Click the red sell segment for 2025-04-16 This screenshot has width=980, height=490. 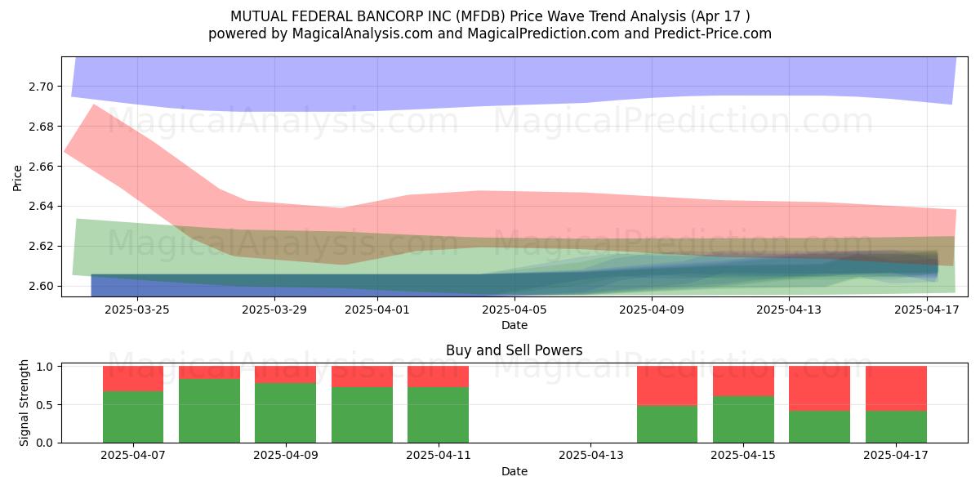point(820,389)
